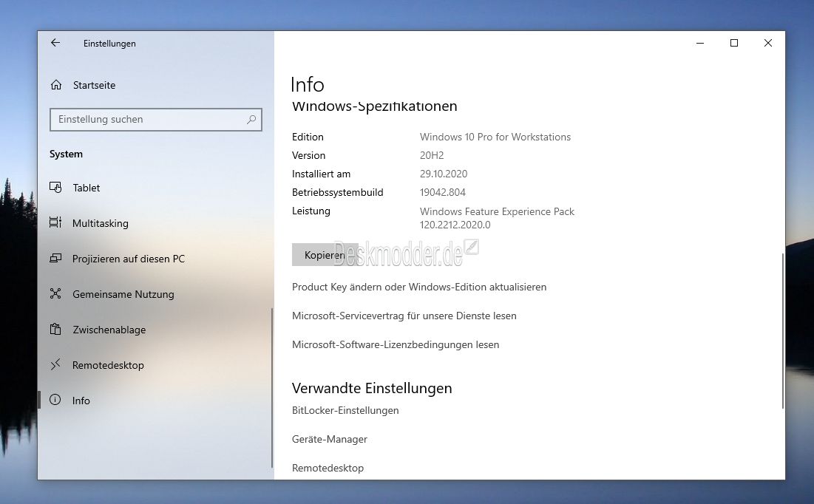Click the Info circle icon
The width and height of the screenshot is (814, 504).
(x=55, y=400)
